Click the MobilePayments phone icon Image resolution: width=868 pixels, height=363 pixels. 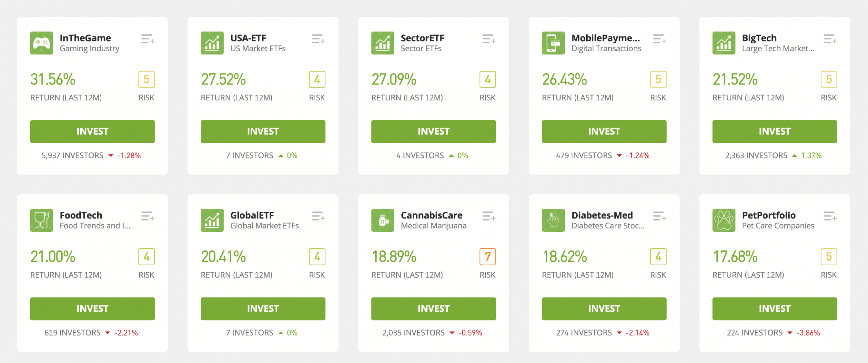(553, 43)
